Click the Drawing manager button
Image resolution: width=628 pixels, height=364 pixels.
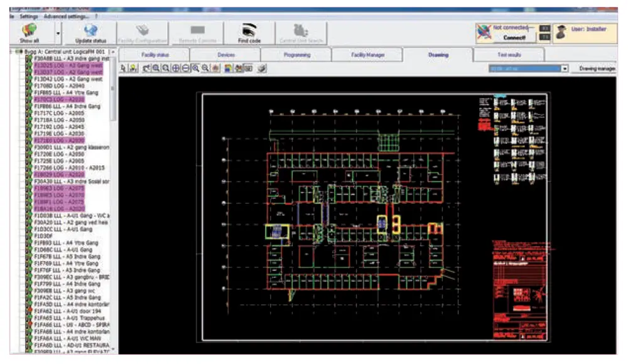[x=597, y=68]
